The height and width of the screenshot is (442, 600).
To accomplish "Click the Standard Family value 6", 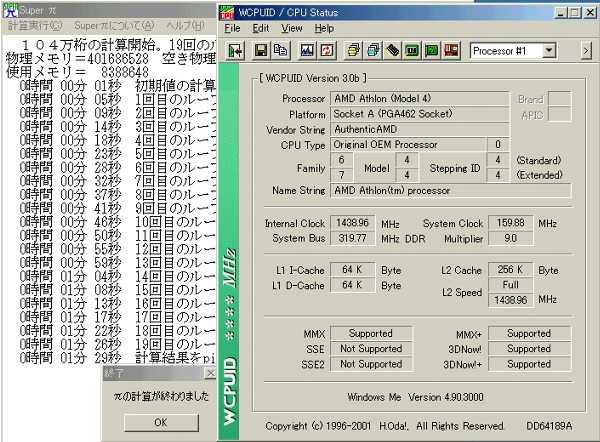I will [x=341, y=160].
